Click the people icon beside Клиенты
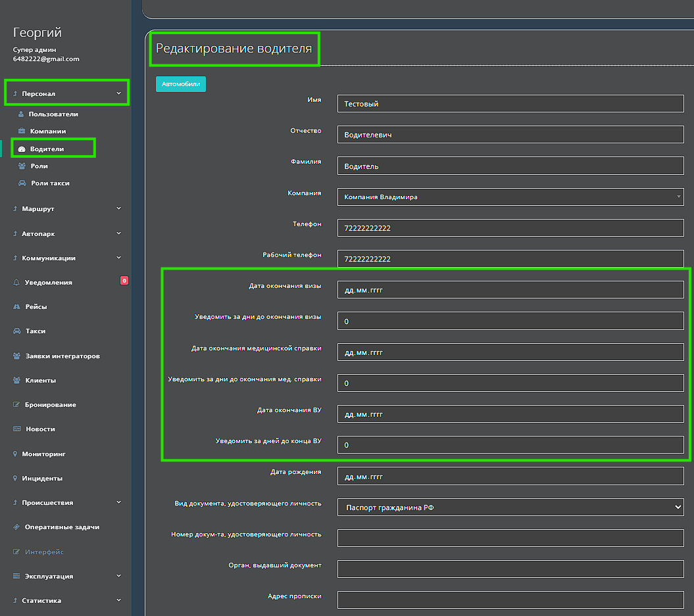This screenshot has width=694, height=616. (x=16, y=381)
